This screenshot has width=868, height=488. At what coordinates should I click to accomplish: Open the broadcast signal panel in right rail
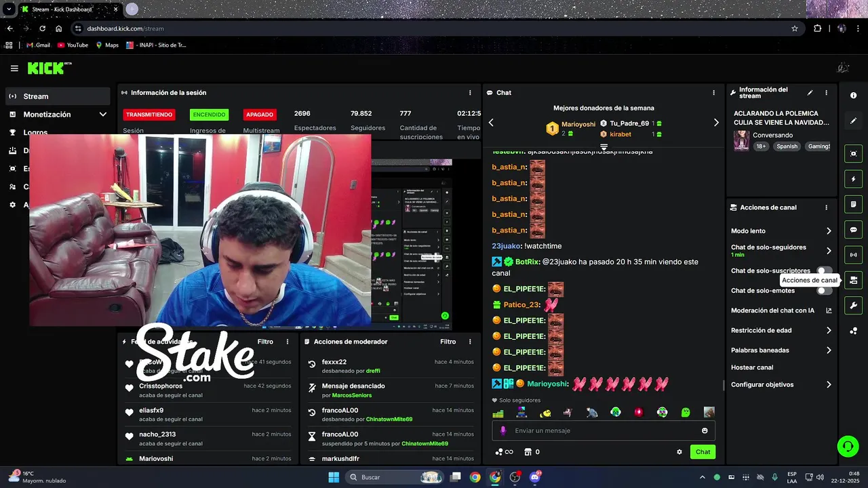853,255
